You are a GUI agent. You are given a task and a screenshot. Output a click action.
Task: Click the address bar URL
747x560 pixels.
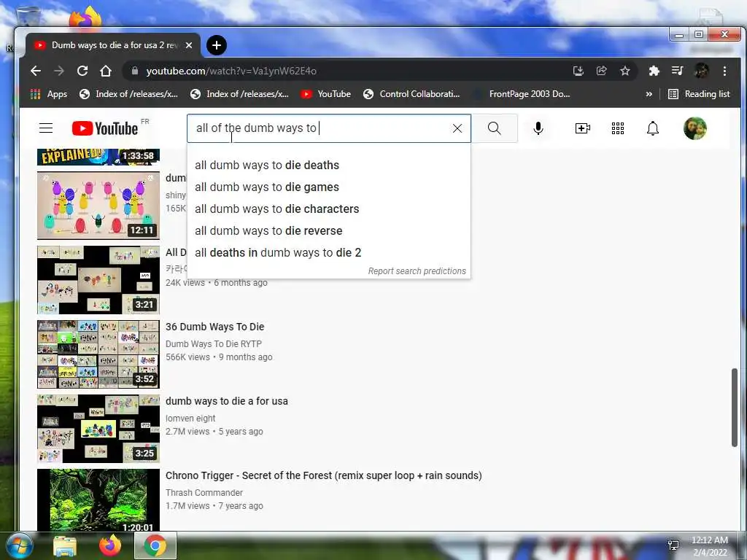tap(231, 71)
